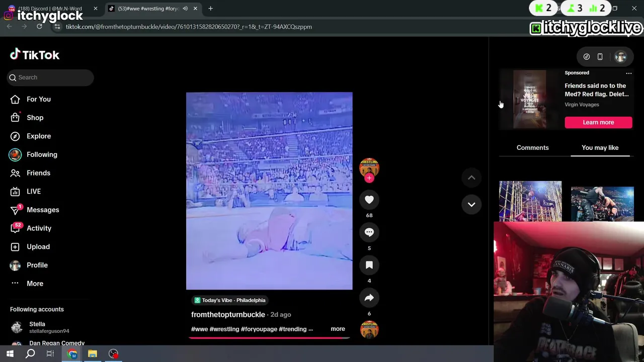Screen dimensions: 644x362
Task: Mute the TikTok tab audio icon
Action: [x=185, y=9]
